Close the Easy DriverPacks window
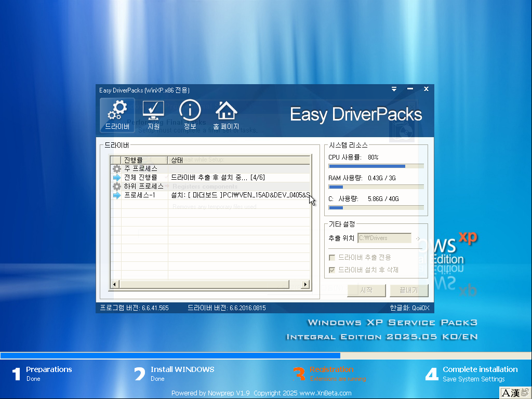This screenshot has height=399, width=532. [x=426, y=89]
